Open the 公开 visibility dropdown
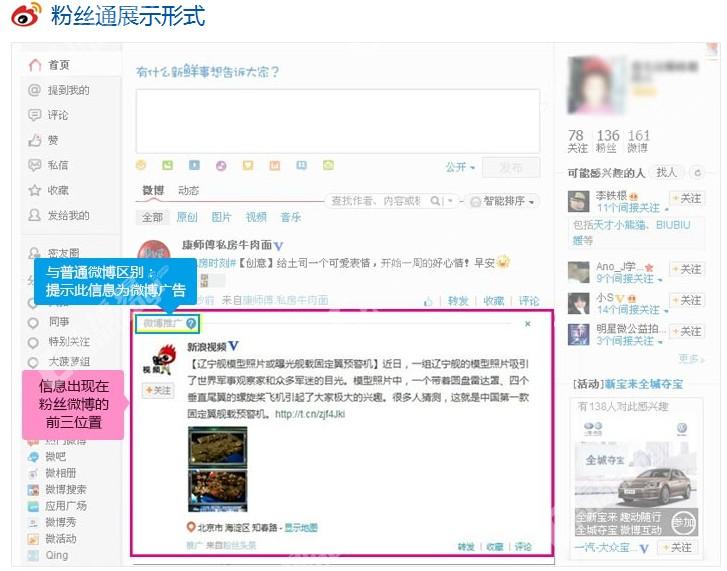727x571 pixels. [x=460, y=167]
